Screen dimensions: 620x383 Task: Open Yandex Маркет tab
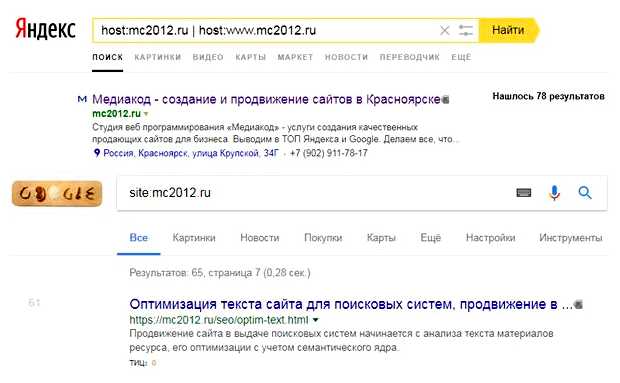pyautogui.click(x=295, y=57)
